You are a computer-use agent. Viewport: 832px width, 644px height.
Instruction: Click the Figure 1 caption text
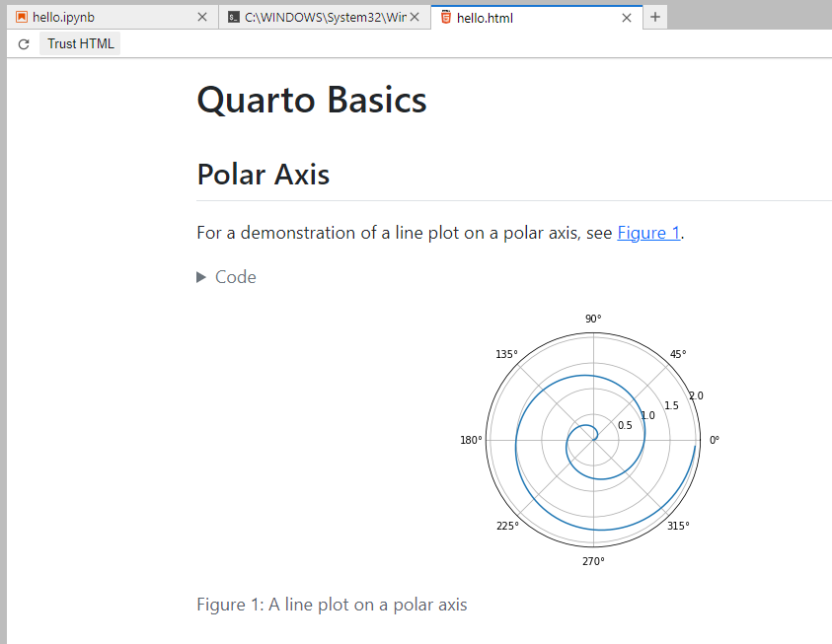332,605
